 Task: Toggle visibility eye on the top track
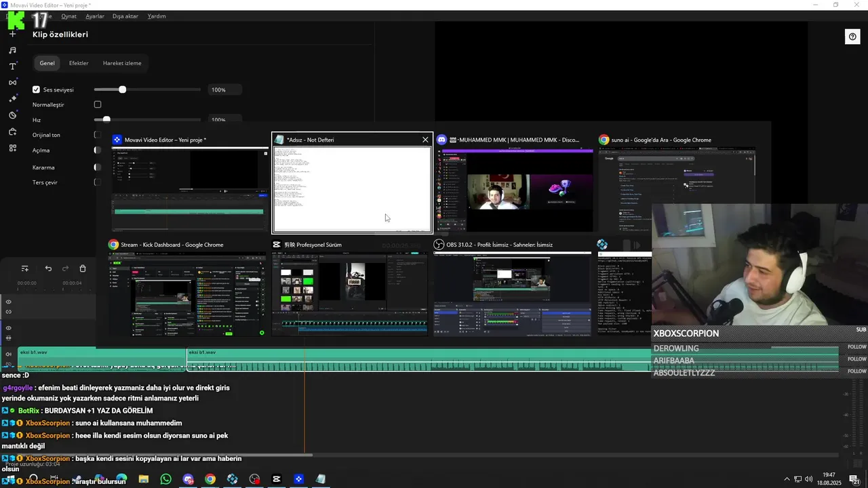[8, 302]
